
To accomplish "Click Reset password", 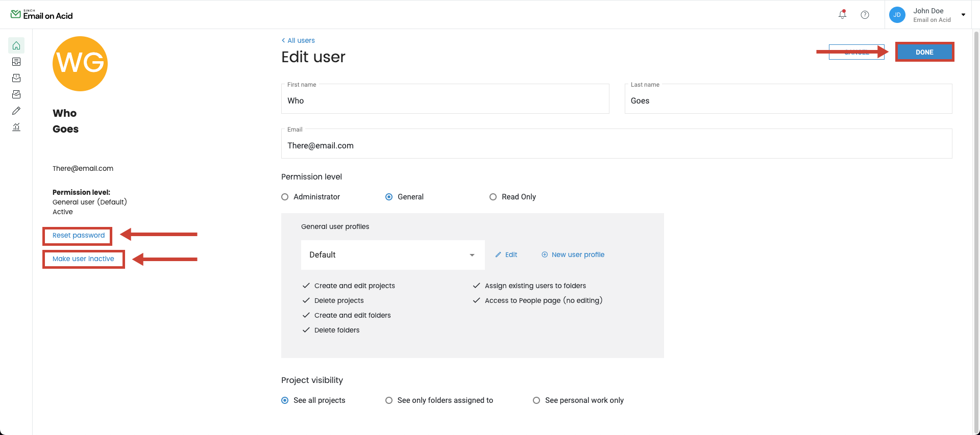I will 77,236.
